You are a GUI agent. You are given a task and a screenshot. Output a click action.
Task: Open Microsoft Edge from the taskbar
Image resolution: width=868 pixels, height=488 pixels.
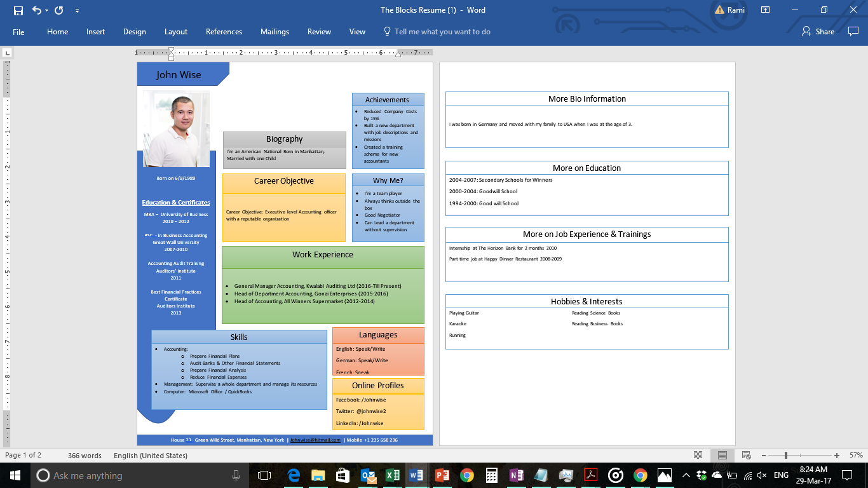293,475
